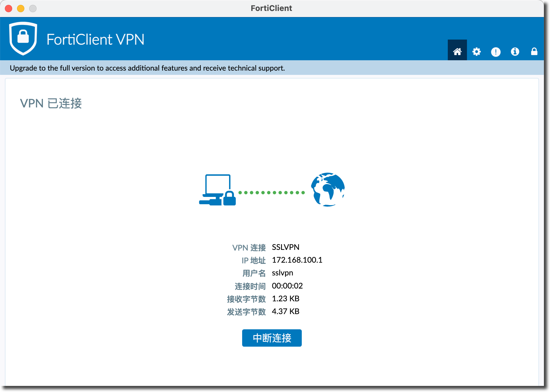Image resolution: width=550 pixels, height=392 pixels.
Task: Open the About info icon
Action: (515, 52)
